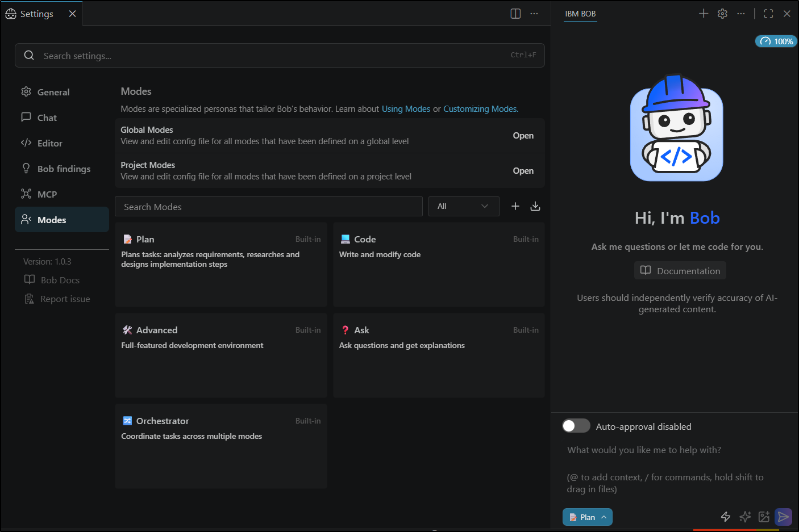Focus the Search settings field
Image resolution: width=799 pixels, height=532 pixels.
280,55
